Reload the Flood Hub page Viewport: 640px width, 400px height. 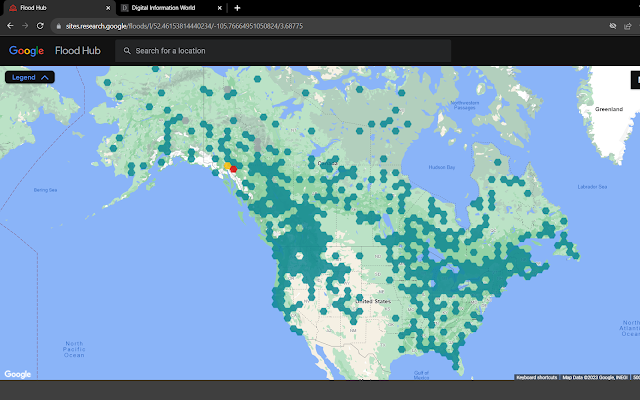[40, 26]
